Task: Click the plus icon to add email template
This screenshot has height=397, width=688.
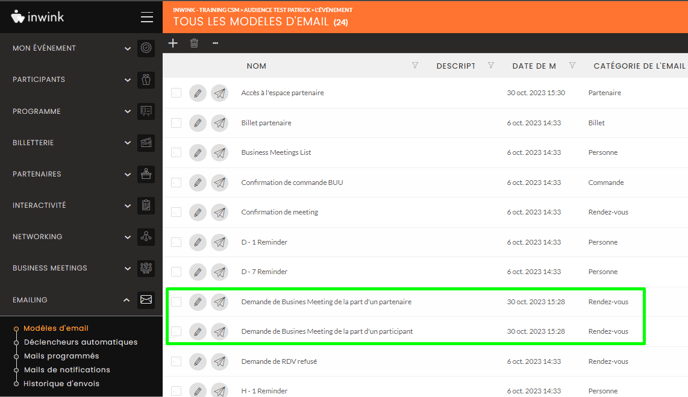Action: [173, 43]
